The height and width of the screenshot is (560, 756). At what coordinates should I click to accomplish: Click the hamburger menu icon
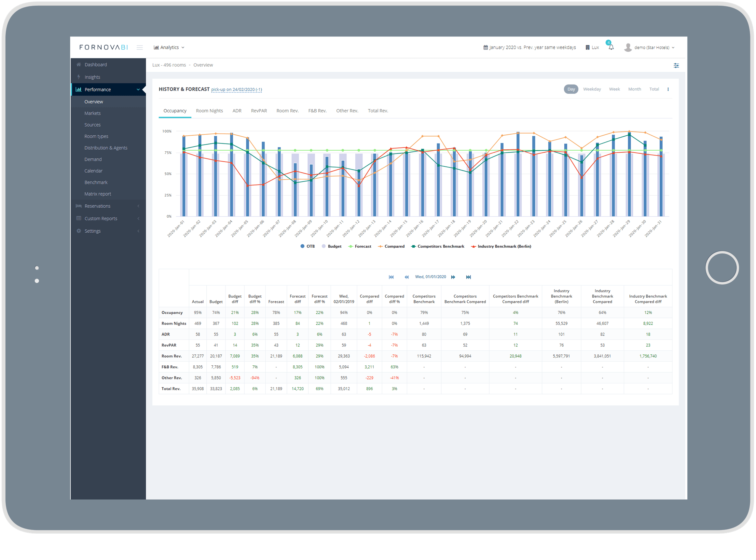pyautogui.click(x=139, y=48)
